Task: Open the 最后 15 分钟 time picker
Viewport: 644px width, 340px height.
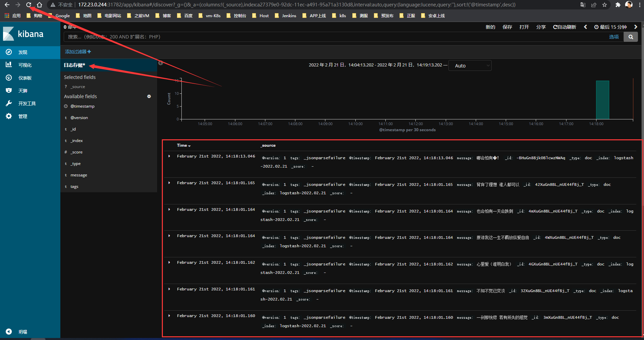Action: tap(610, 27)
